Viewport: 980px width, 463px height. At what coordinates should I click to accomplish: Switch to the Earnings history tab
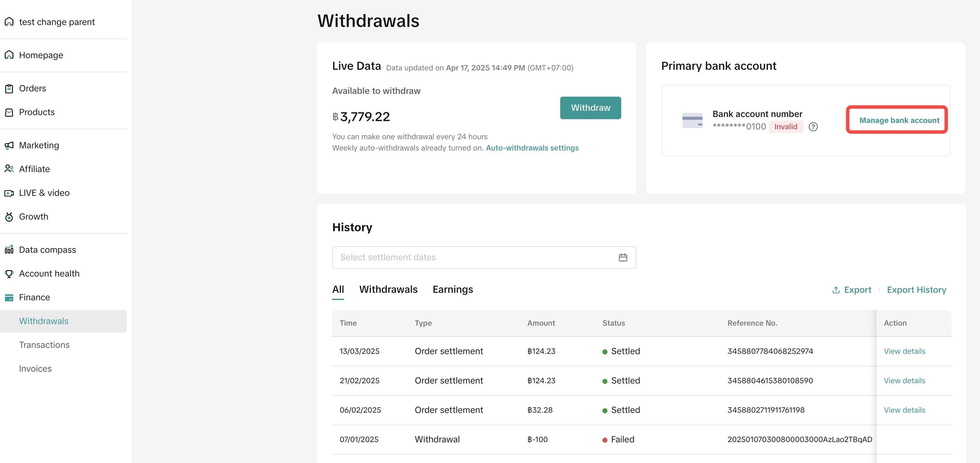[x=452, y=289]
